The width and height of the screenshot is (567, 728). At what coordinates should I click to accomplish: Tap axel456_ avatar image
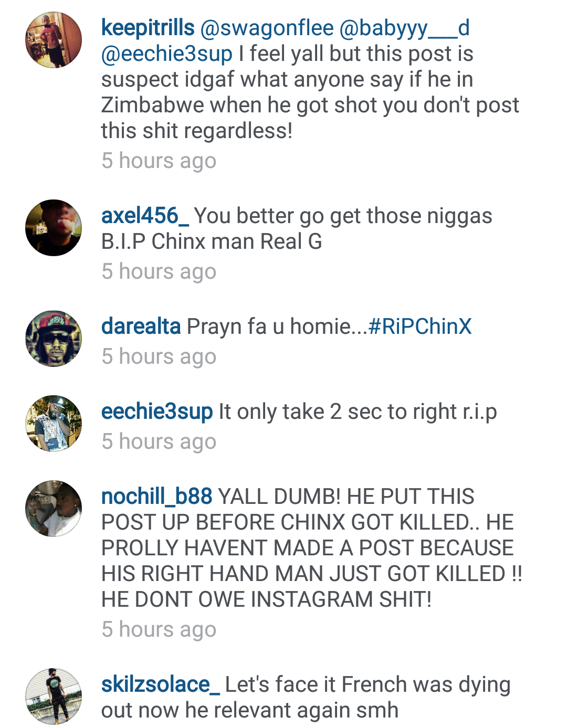tap(54, 228)
